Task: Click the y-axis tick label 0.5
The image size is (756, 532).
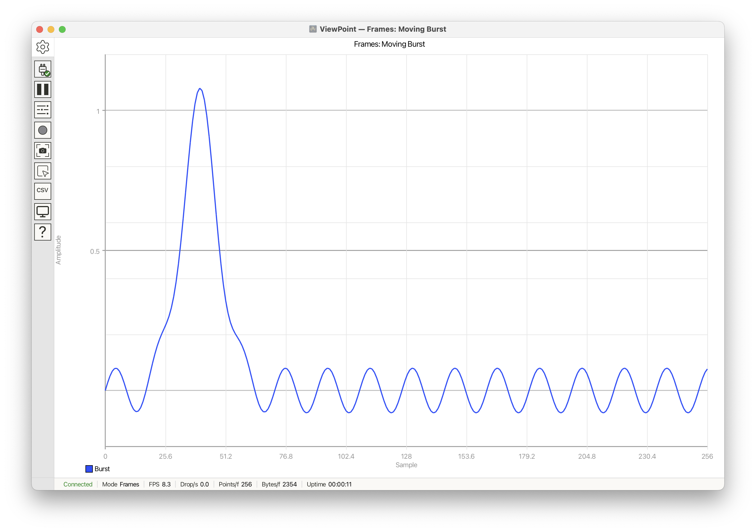Action: pos(95,251)
